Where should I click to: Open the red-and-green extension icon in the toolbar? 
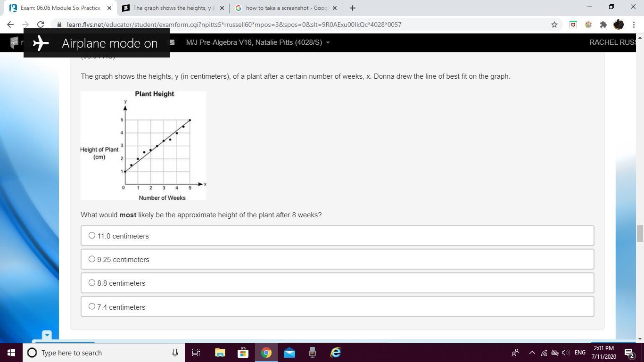tap(573, 25)
